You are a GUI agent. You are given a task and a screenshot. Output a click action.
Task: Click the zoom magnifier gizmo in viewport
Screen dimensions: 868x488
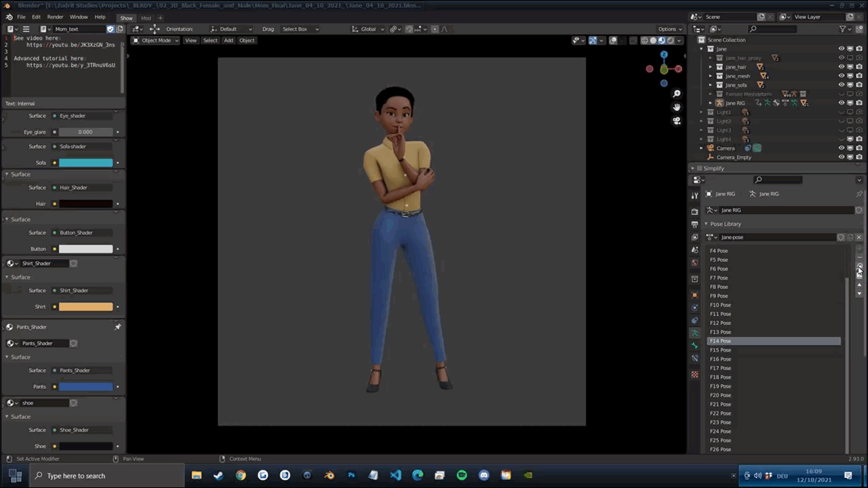[677, 94]
